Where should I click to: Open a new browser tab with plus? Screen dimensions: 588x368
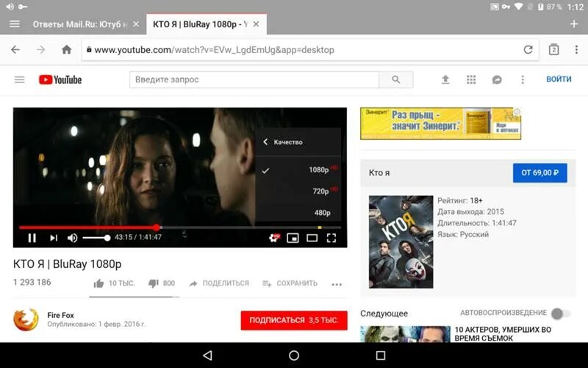574,24
